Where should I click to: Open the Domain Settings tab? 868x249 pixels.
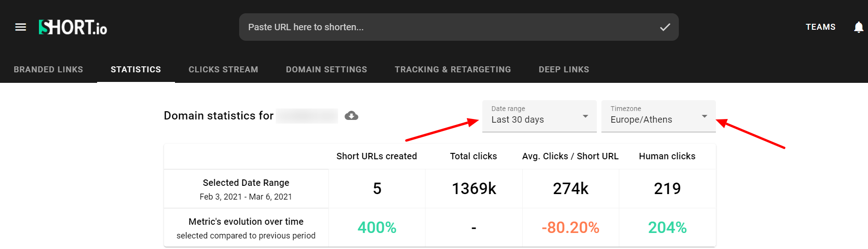click(x=327, y=69)
